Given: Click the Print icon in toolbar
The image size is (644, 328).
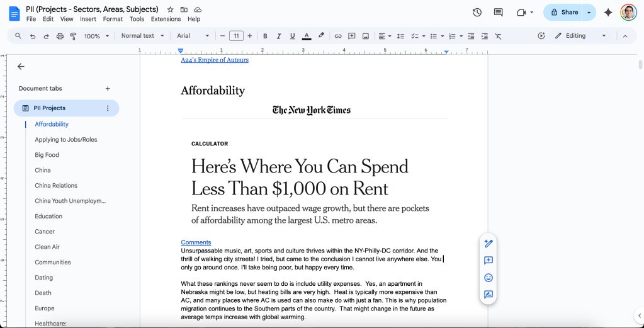Looking at the screenshot, I should point(60,36).
